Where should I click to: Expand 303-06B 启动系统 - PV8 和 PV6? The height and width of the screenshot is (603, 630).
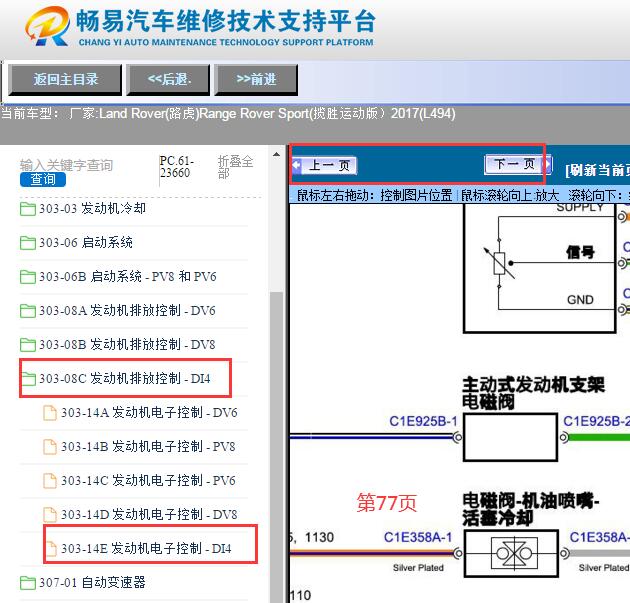127,277
